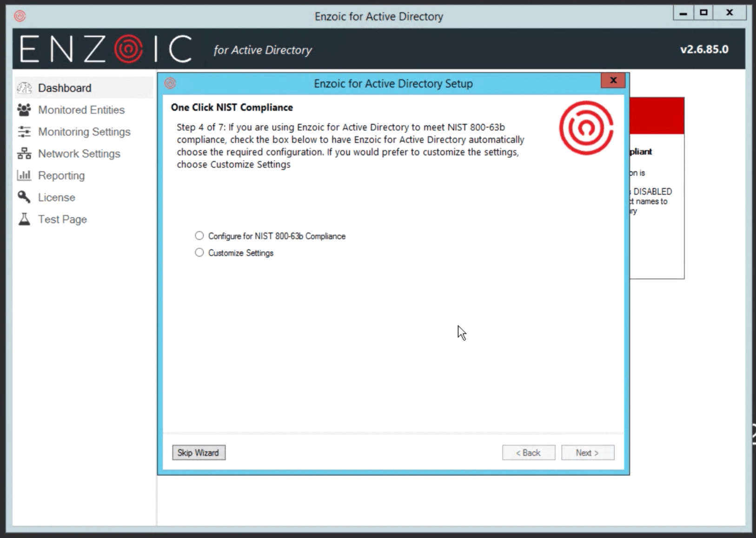Open Monitoring Settings page
Image resolution: width=756 pixels, height=538 pixels.
[84, 131]
